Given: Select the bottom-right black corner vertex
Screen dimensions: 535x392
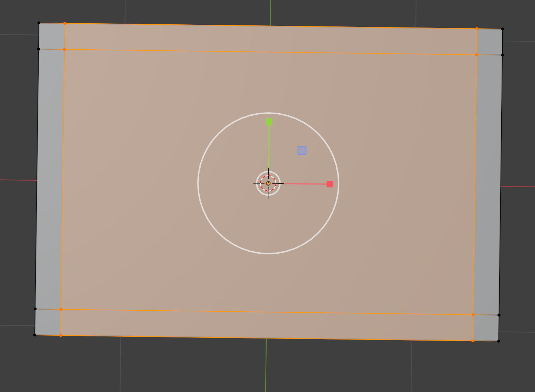Looking at the screenshot, I should click(x=498, y=341).
